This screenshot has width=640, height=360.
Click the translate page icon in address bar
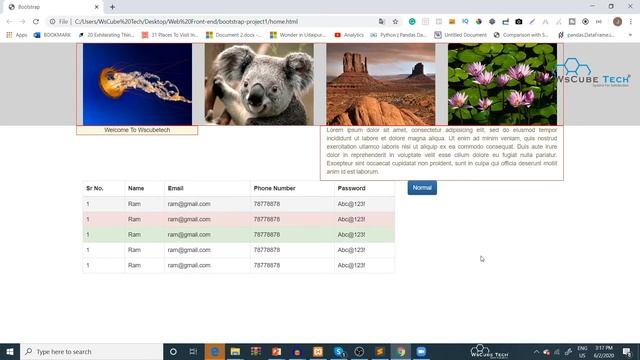click(382, 22)
